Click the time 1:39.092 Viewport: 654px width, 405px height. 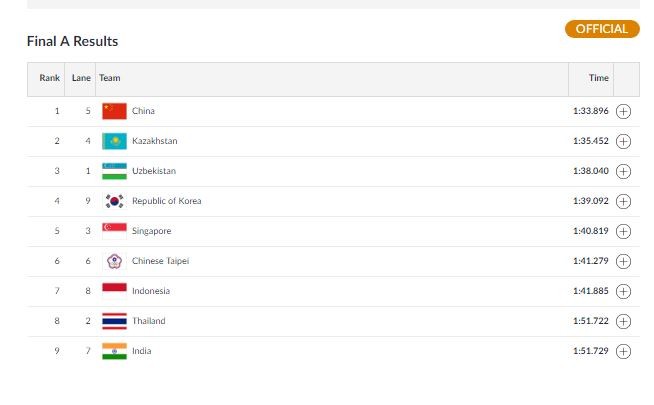click(591, 201)
